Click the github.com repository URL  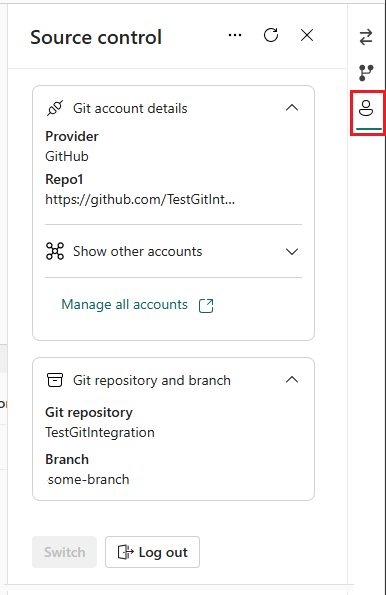140,199
